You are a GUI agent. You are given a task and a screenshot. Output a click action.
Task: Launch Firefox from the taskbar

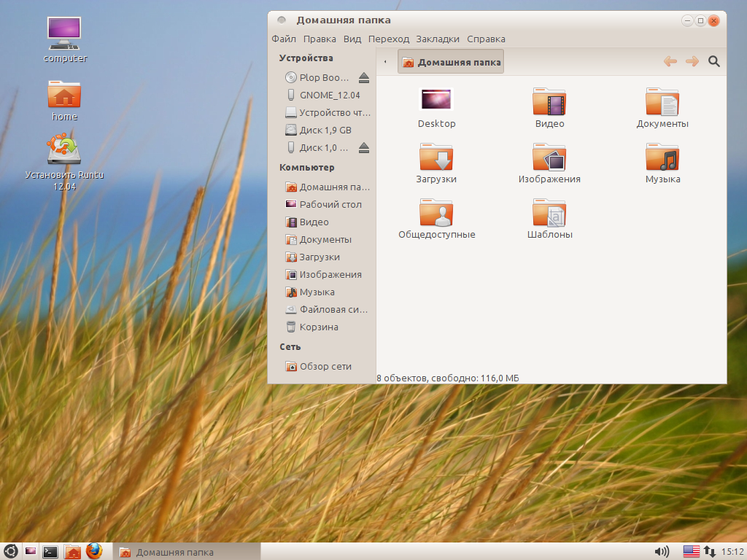point(94,551)
